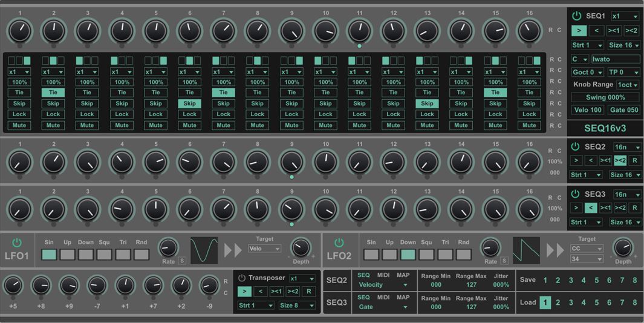The image size is (644, 323).
Task: Disable Skip on SEQ1 step 6
Action: coord(189,103)
